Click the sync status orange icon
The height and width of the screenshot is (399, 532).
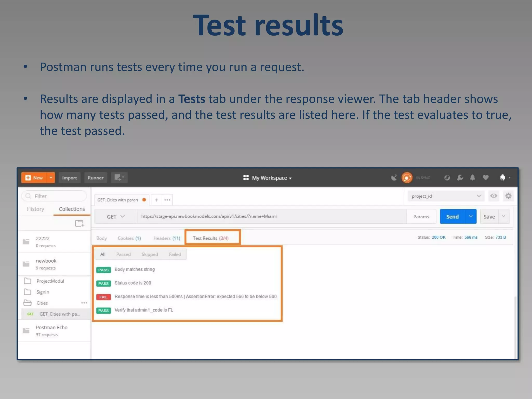point(407,178)
